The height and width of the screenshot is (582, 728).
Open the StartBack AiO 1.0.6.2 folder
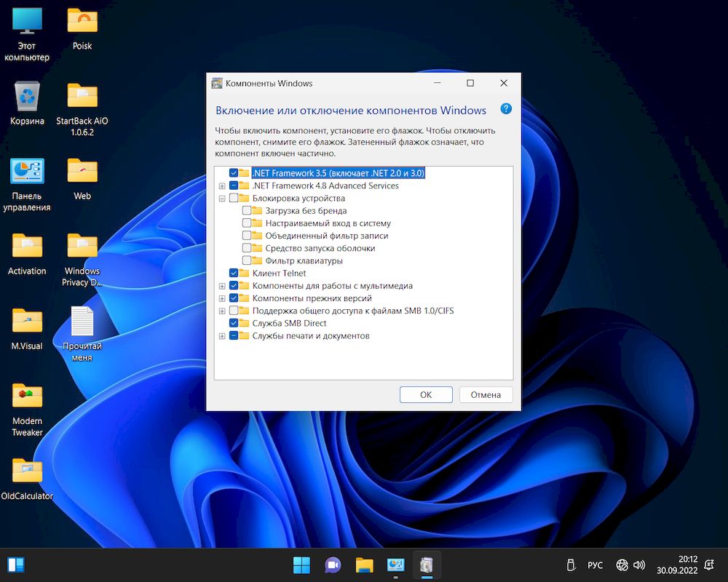(x=82, y=97)
